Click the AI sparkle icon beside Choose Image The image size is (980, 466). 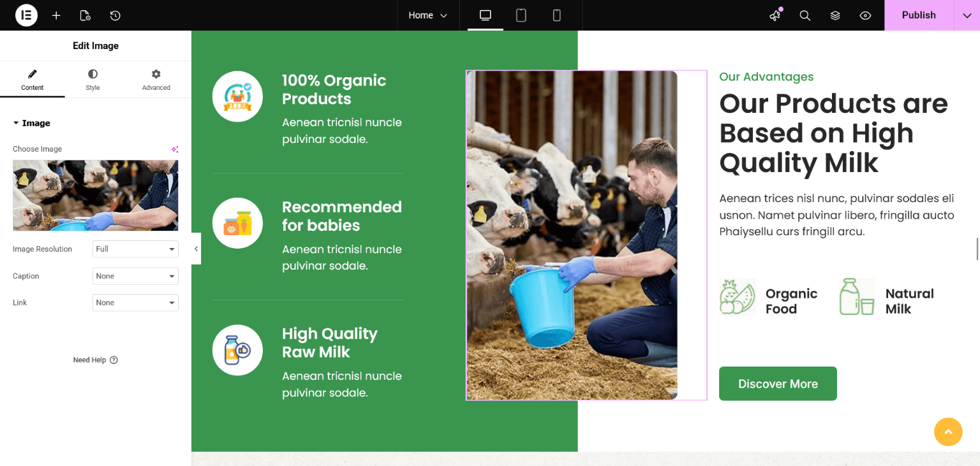(174, 149)
